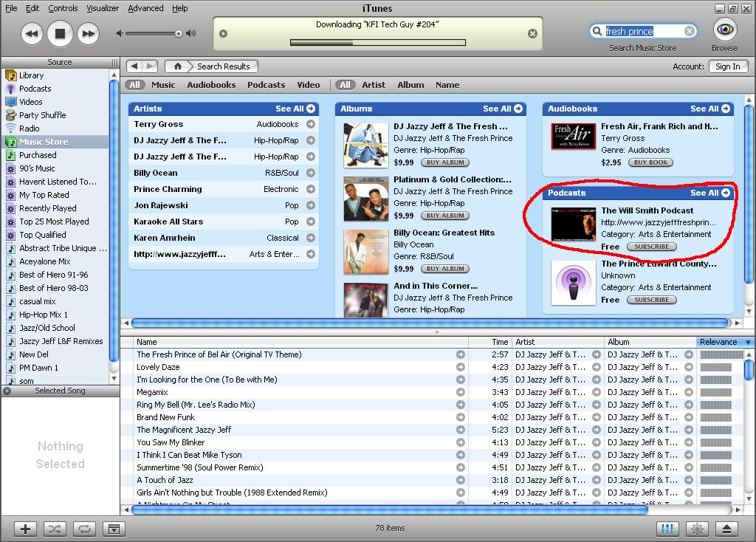The width and height of the screenshot is (756, 542).
Task: Stop playback with the stop button
Action: [60, 34]
